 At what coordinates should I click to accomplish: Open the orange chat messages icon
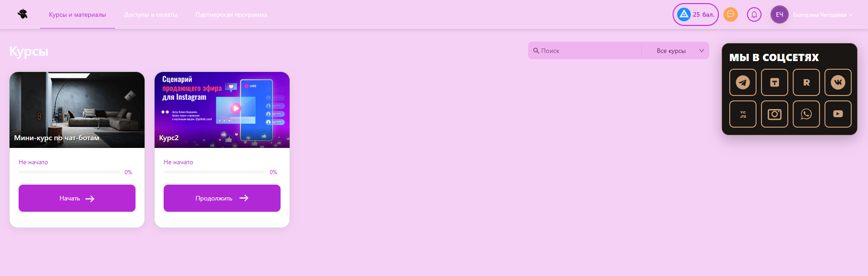(x=730, y=14)
